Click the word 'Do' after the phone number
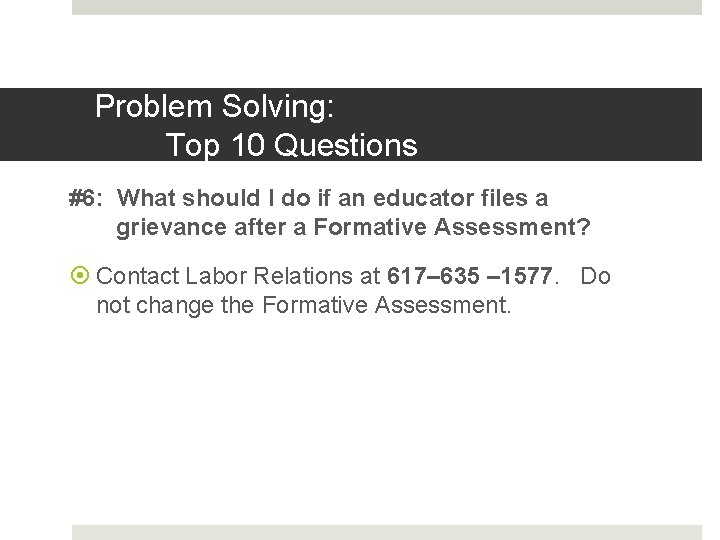 pyautogui.click(x=595, y=276)
